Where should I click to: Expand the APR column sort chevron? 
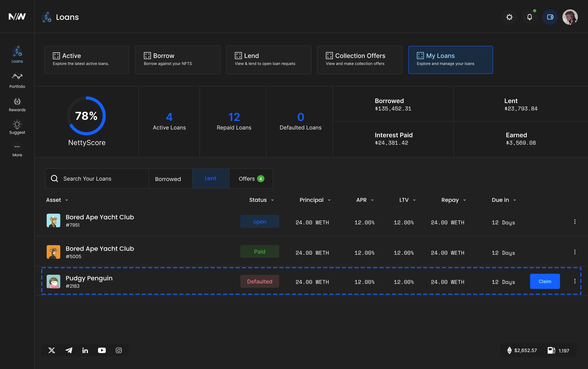372,200
